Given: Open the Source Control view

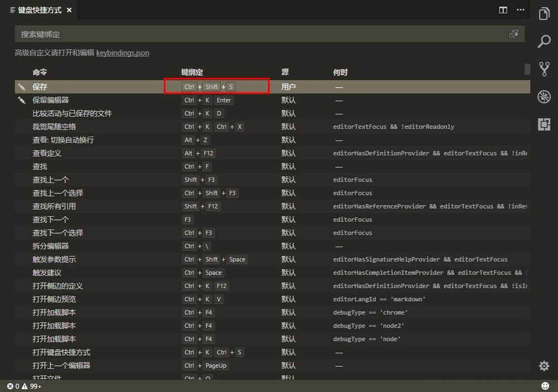Looking at the screenshot, I should [x=544, y=69].
